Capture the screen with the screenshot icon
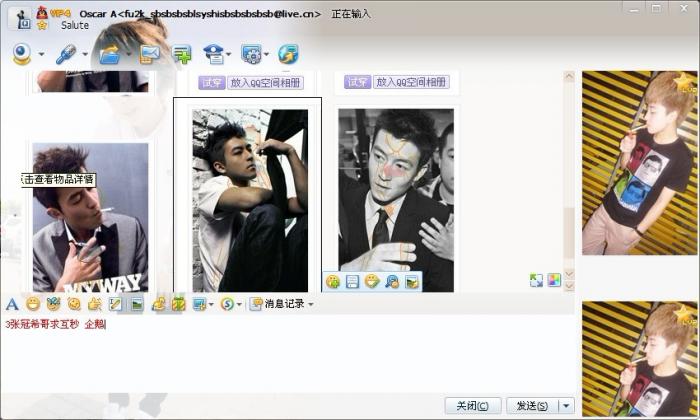This screenshot has width=700, height=420. pos(199,304)
